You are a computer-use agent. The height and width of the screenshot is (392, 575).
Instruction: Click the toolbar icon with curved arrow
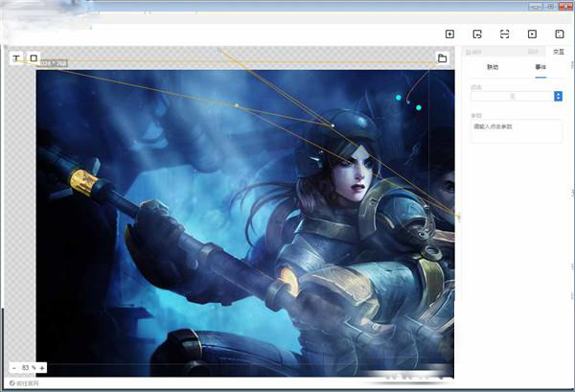pyautogui.click(x=477, y=35)
